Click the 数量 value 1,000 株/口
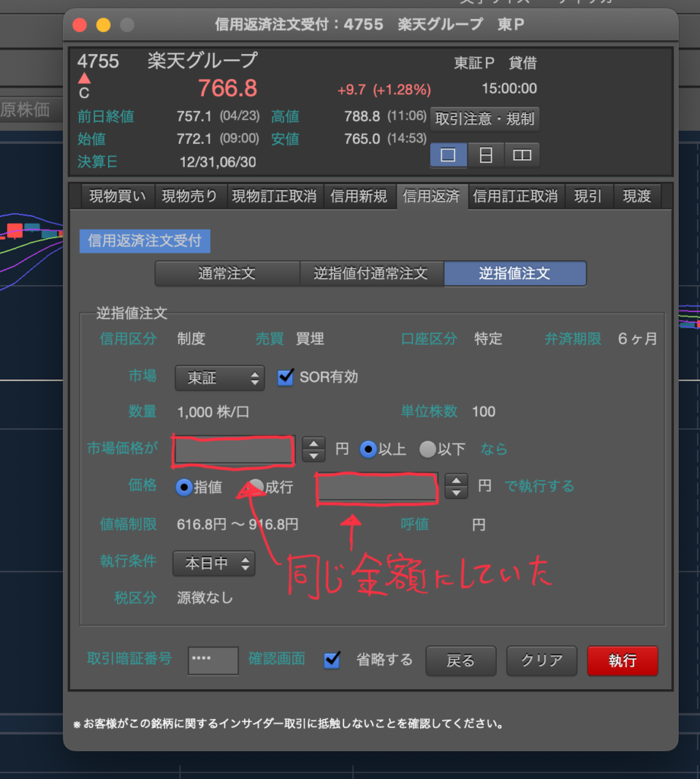 click(x=213, y=412)
